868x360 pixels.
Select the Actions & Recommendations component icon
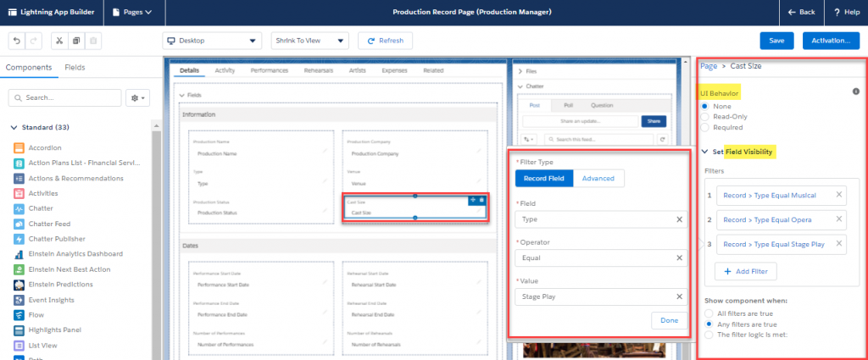tap(19, 178)
